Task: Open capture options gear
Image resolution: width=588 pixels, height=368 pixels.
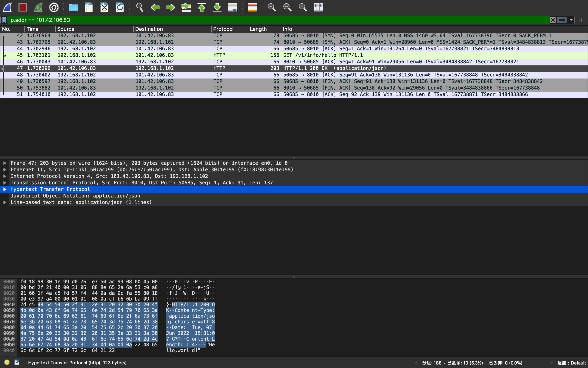Action: click(x=54, y=7)
